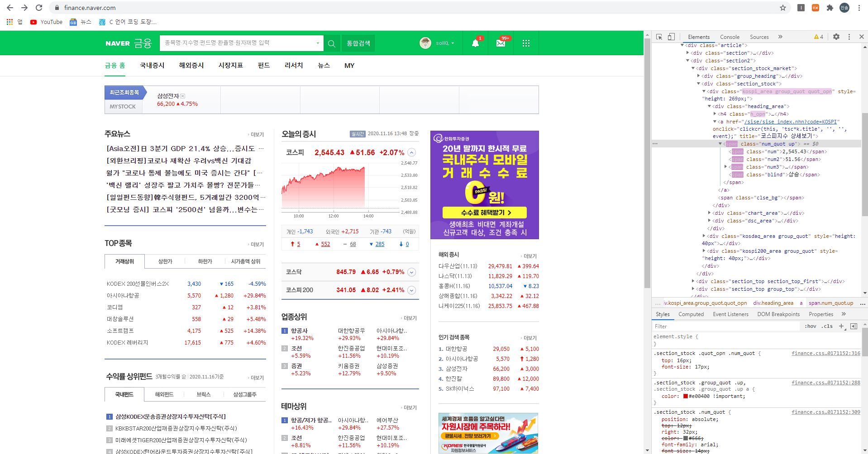
Task: Open the search box autocomplete dropdown arrow
Action: (x=318, y=43)
